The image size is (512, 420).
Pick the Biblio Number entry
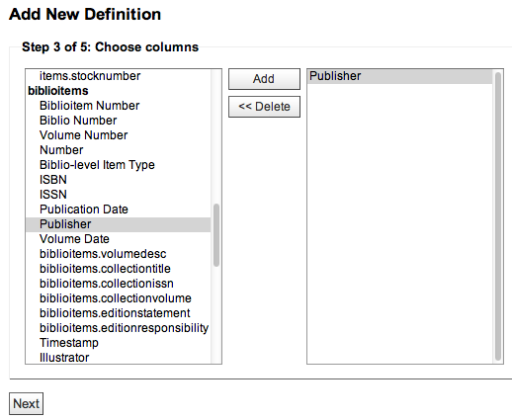[118, 121]
